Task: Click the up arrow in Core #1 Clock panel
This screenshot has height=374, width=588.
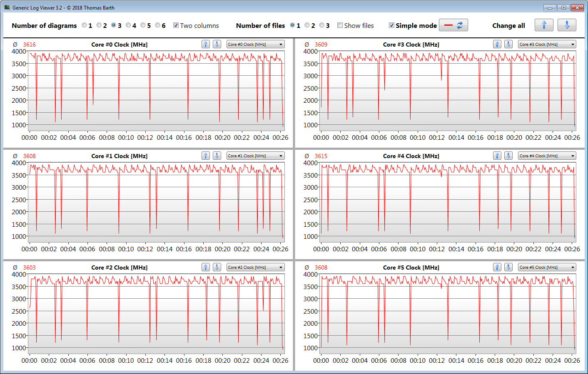Action: [x=206, y=156]
